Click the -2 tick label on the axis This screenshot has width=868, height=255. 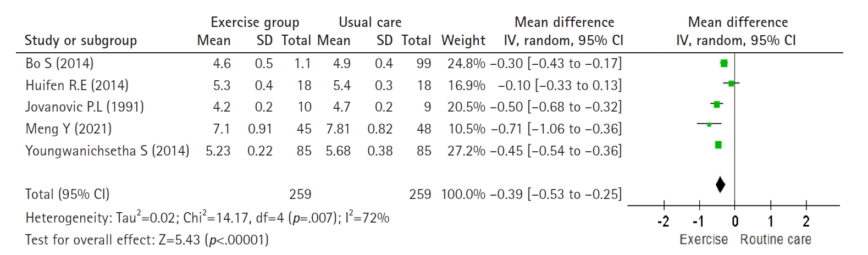pyautogui.click(x=664, y=221)
